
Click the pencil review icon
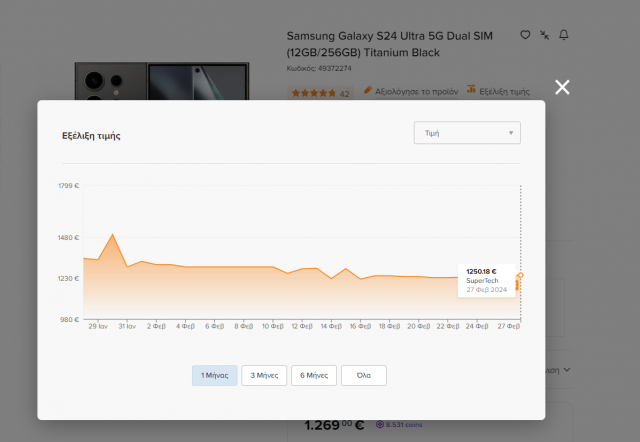pos(368,90)
